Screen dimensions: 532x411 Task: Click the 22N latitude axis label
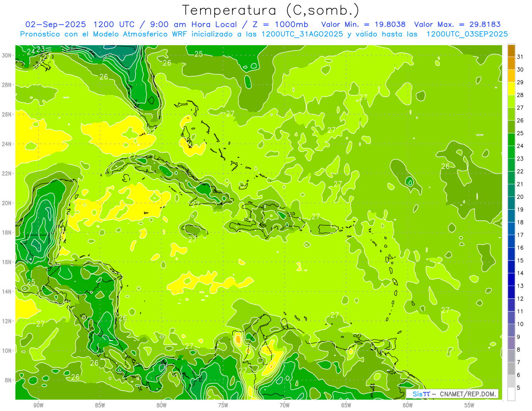7,173
